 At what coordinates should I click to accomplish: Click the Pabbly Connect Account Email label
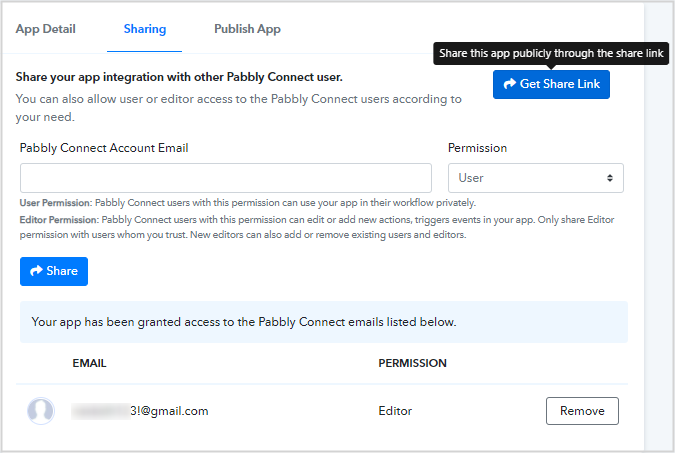[x=104, y=148]
